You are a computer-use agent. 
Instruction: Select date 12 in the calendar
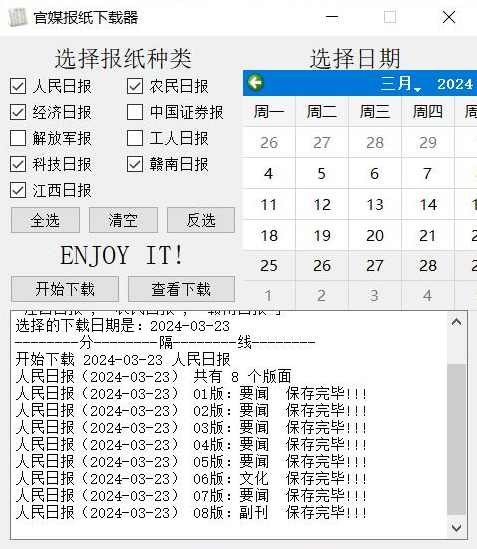point(322,204)
